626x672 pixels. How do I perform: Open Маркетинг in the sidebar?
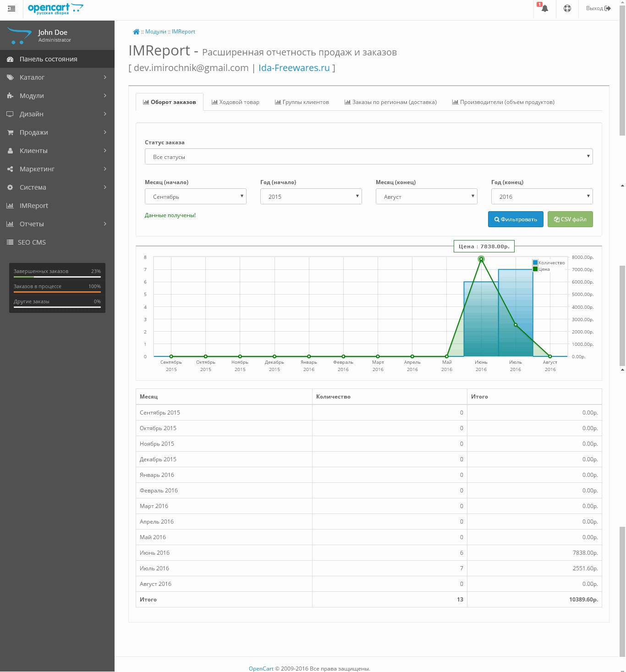(57, 169)
